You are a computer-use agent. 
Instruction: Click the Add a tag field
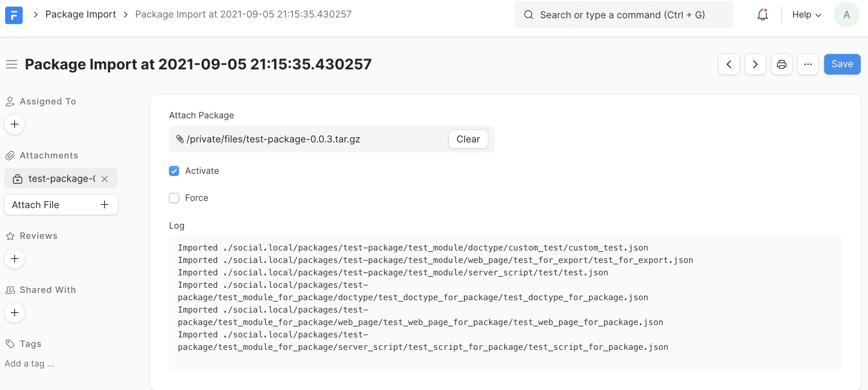(29, 363)
